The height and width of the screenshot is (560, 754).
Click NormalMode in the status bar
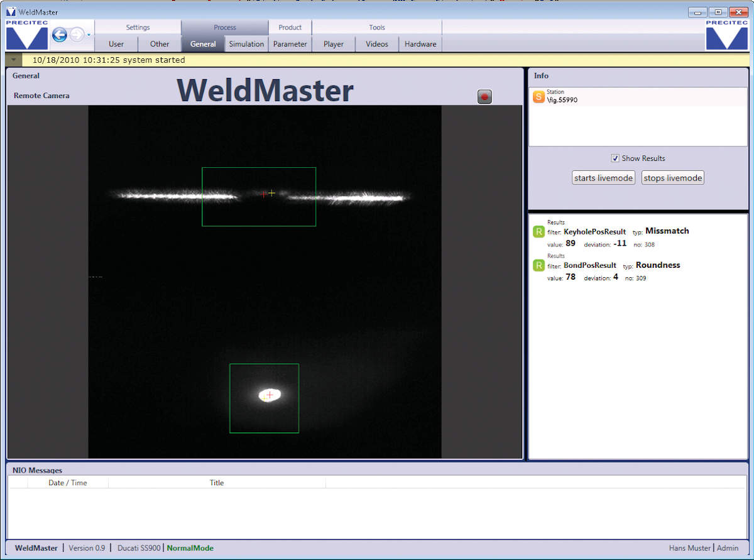point(190,548)
